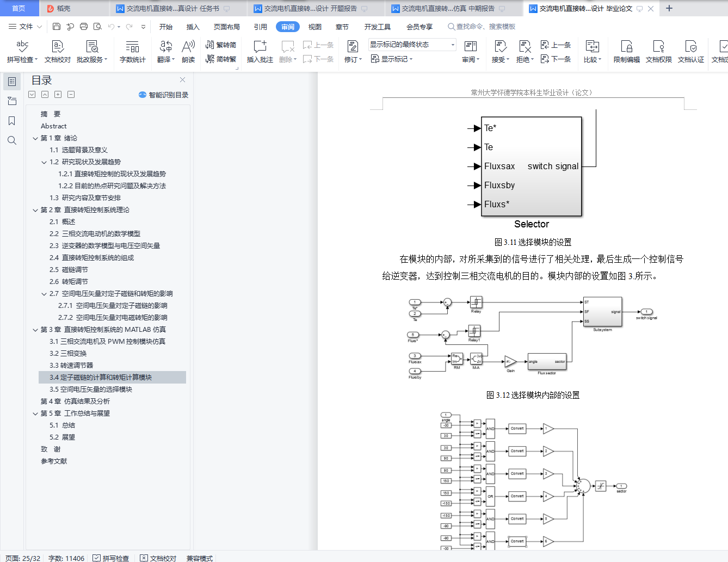This screenshot has width=728, height=562.
Task: Insert a comment with 插入批注
Action: [260, 52]
